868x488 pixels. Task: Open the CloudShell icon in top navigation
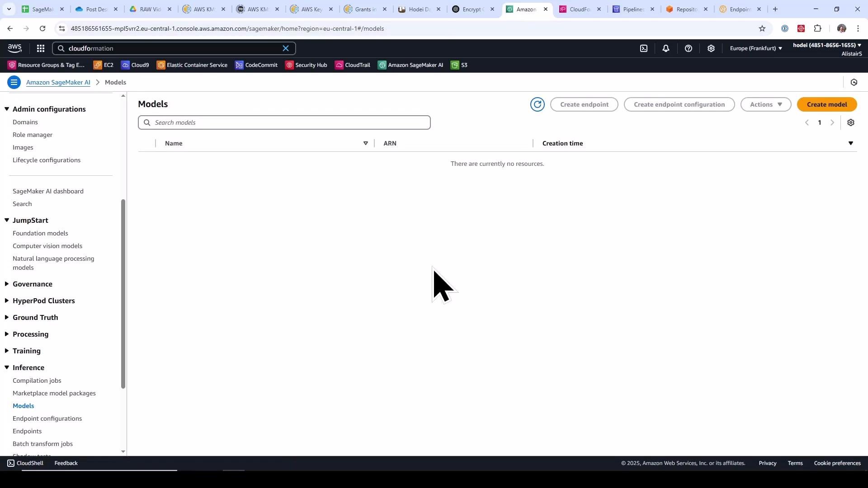(x=644, y=48)
